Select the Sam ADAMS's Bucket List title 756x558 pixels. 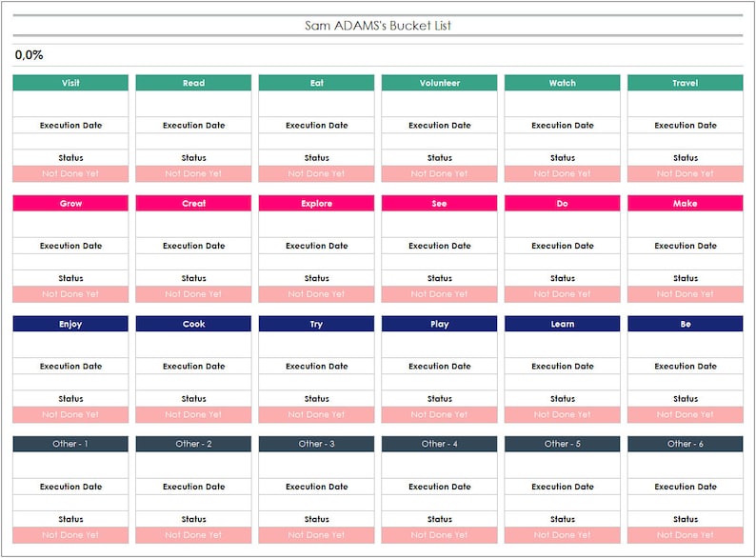coord(377,26)
